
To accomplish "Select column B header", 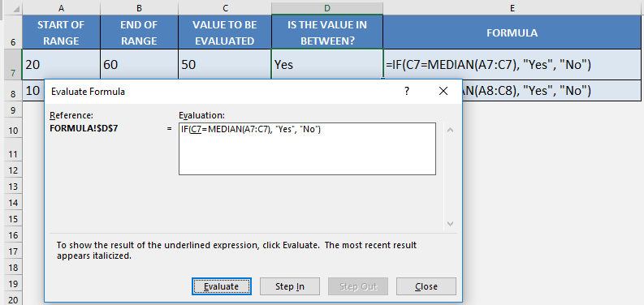I will click(139, 8).
